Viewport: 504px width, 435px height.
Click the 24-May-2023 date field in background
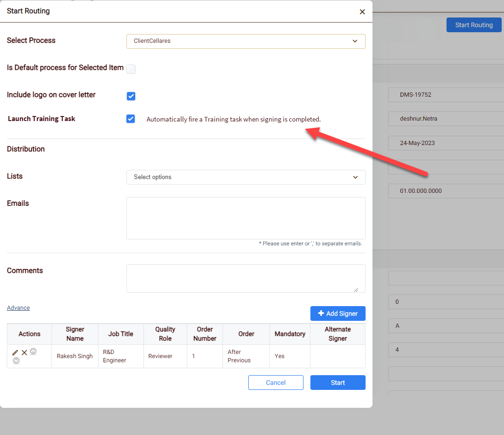click(x=446, y=143)
